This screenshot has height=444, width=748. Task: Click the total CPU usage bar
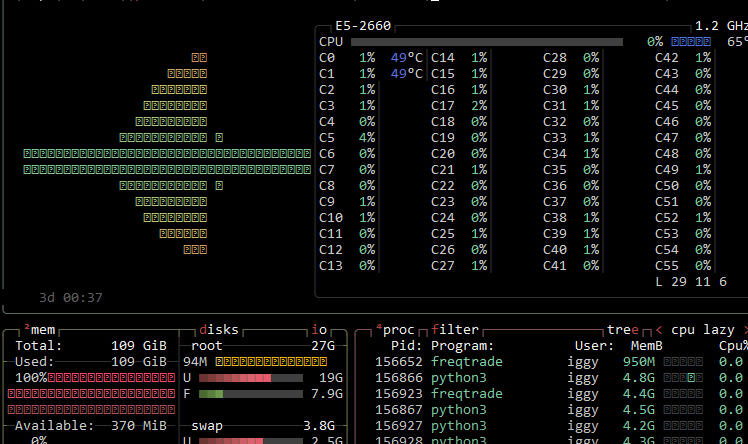pyautogui.click(x=487, y=42)
